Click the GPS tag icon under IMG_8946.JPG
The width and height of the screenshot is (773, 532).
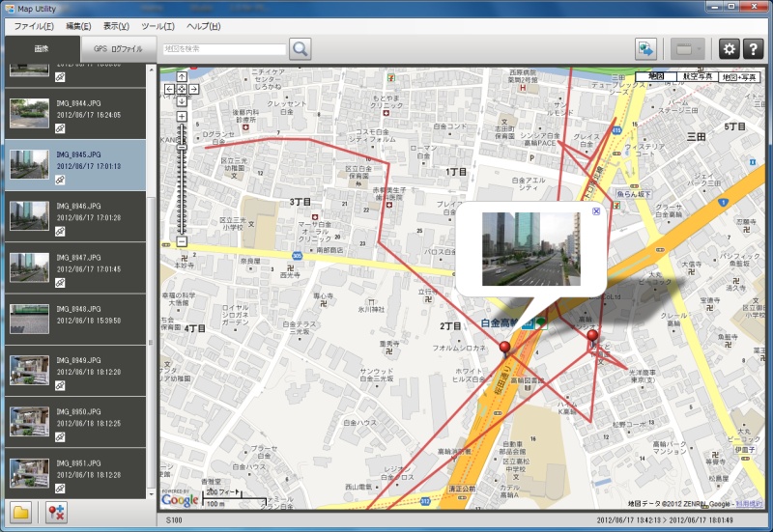click(60, 231)
